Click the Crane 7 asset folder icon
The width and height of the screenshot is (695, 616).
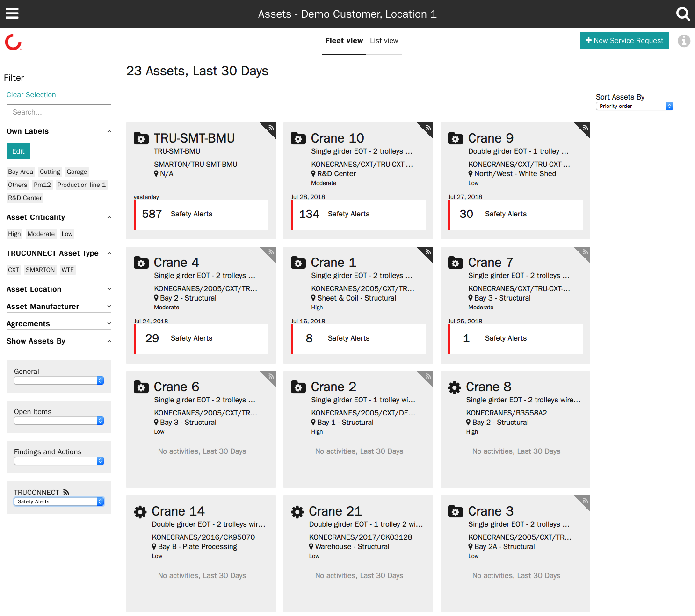[456, 263]
